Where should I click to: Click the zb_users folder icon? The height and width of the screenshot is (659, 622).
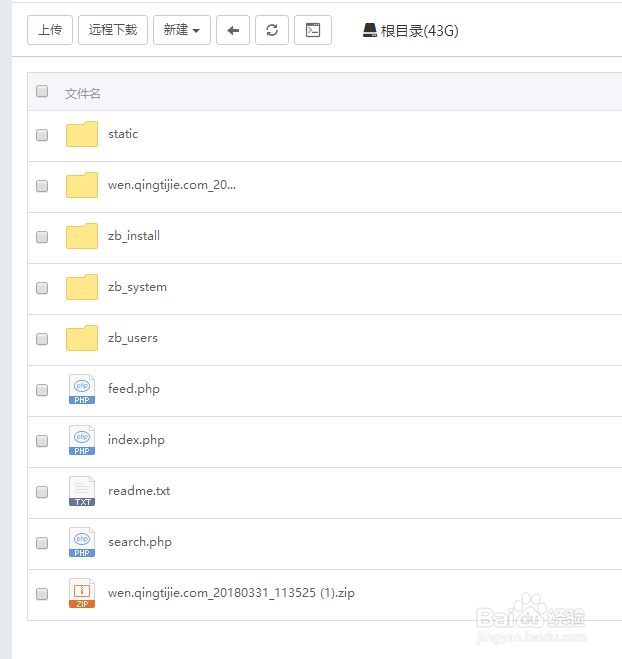(x=82, y=338)
